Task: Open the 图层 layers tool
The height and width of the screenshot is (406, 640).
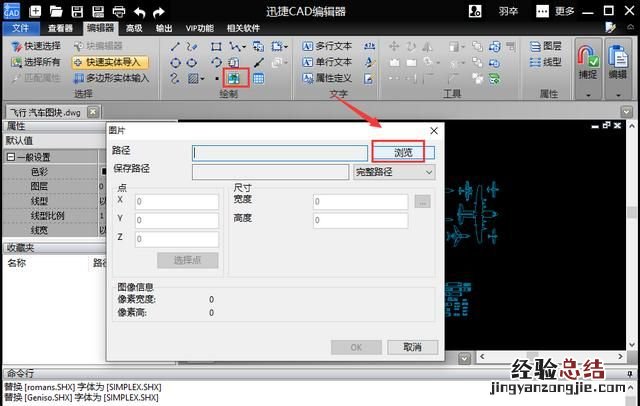Action: (x=545, y=46)
